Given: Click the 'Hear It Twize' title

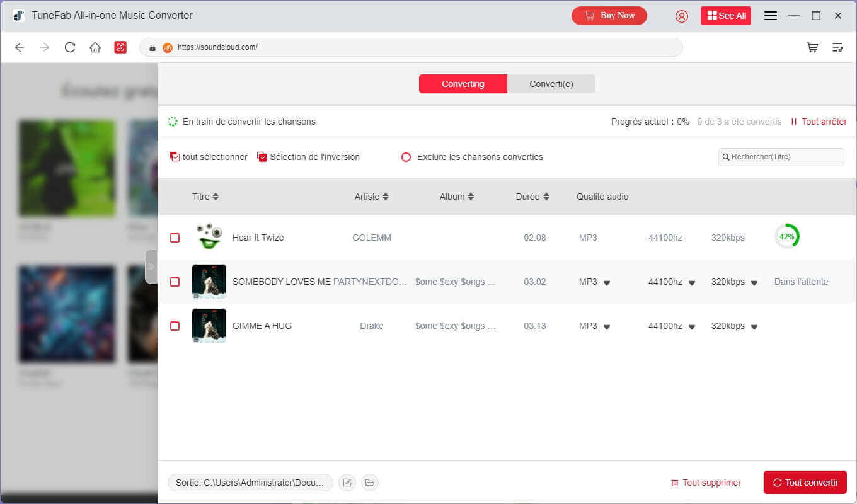Looking at the screenshot, I should 258,238.
